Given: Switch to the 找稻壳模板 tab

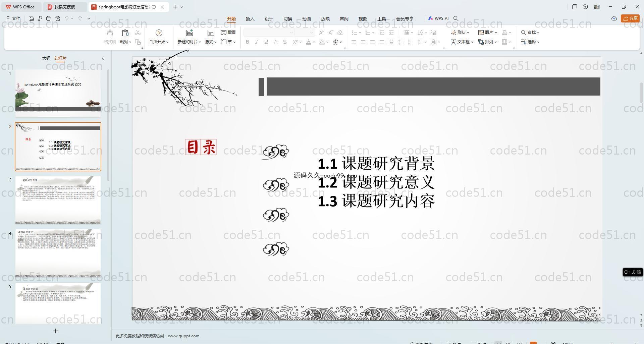Looking at the screenshot, I should pos(65,7).
